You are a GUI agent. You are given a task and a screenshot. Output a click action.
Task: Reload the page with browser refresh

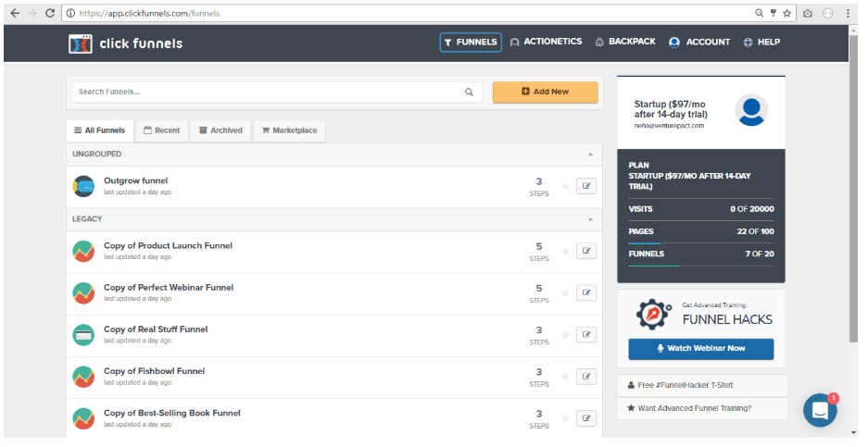pyautogui.click(x=50, y=13)
